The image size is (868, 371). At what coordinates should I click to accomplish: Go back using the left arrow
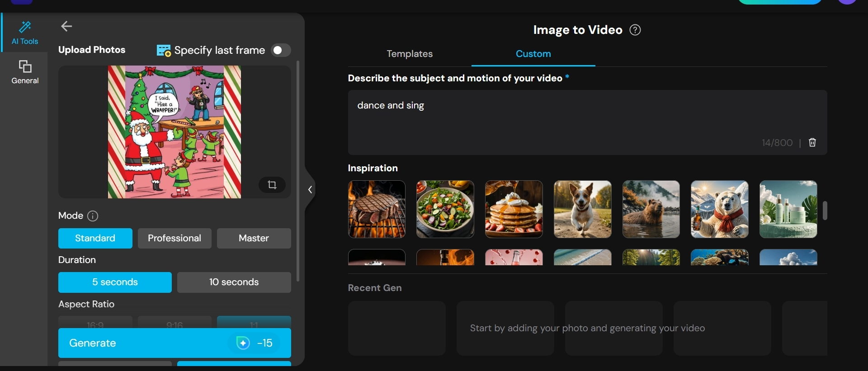click(66, 27)
